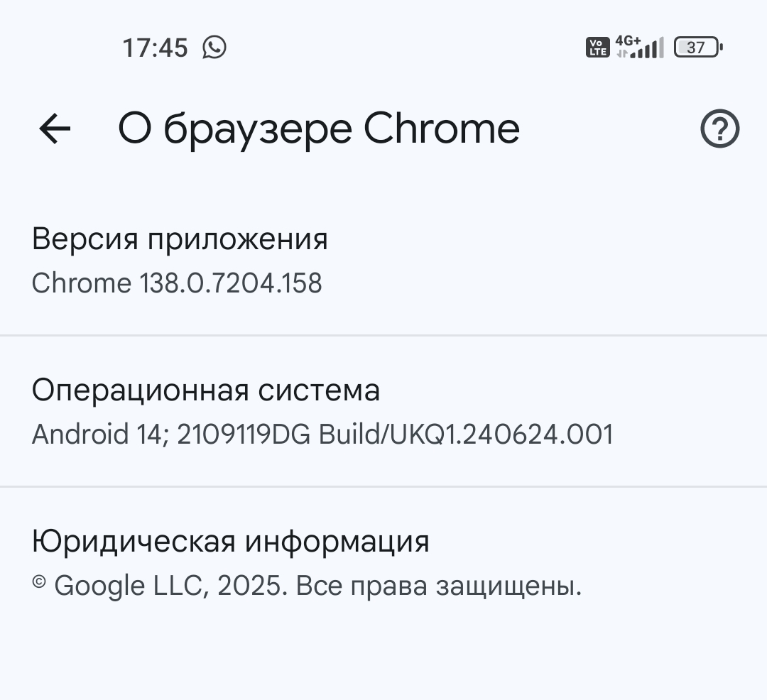Open "Юридическая информация" legal information

click(231, 542)
